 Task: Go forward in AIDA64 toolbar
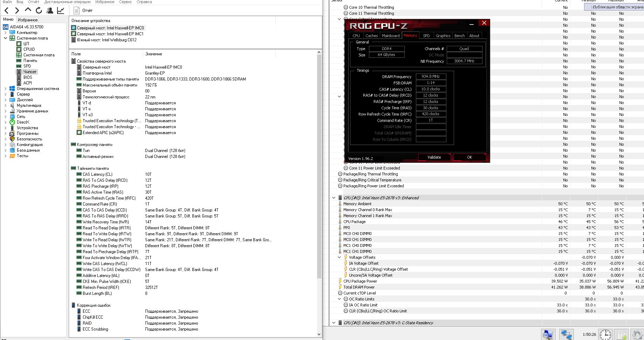point(17,11)
